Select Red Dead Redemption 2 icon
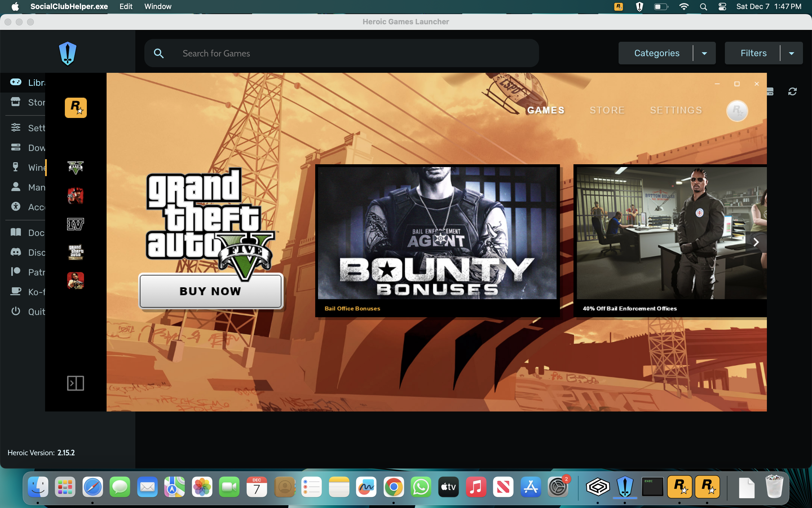Viewport: 812px width, 508px height. tap(76, 196)
